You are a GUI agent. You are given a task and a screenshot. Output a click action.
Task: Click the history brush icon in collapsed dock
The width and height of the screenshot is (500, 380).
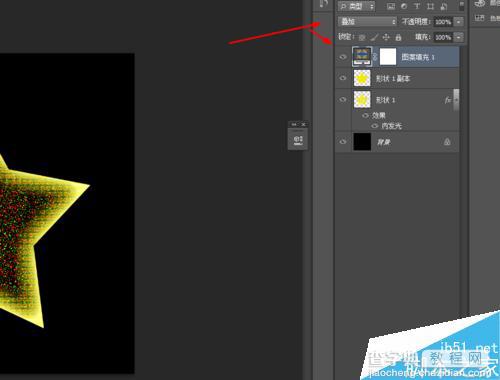click(x=323, y=4)
